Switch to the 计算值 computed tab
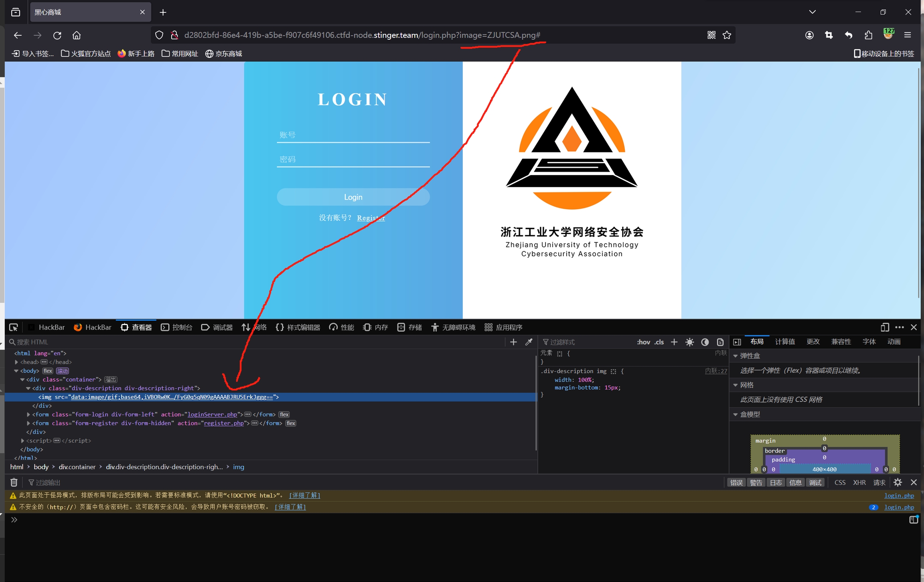The width and height of the screenshot is (924, 582). click(785, 342)
